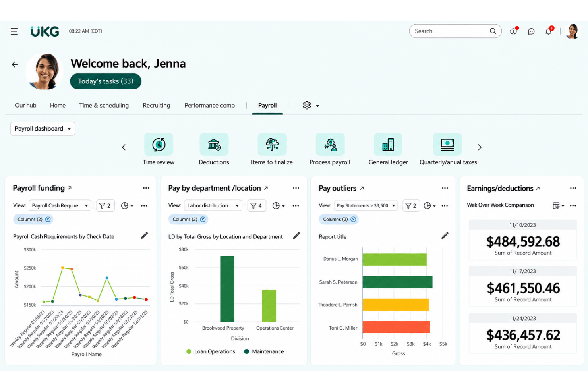Image resolution: width=588 pixels, height=392 pixels.
Task: Open Items to finalize shortcut
Action: point(272,144)
